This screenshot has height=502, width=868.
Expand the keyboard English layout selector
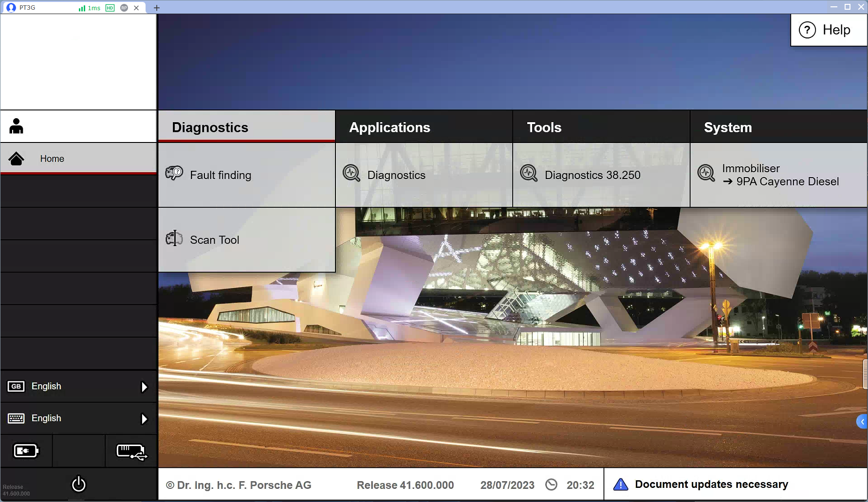tap(144, 419)
